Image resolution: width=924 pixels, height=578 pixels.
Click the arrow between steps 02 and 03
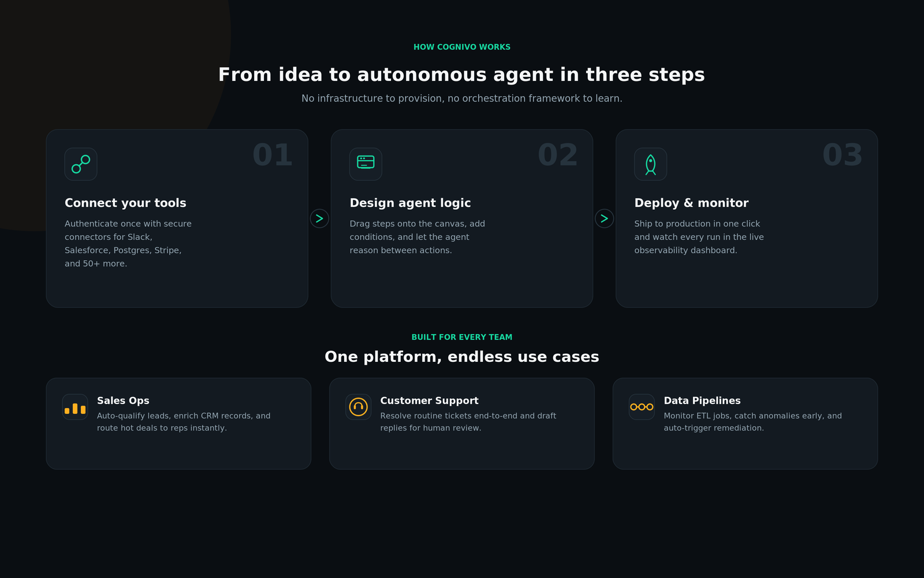point(604,218)
